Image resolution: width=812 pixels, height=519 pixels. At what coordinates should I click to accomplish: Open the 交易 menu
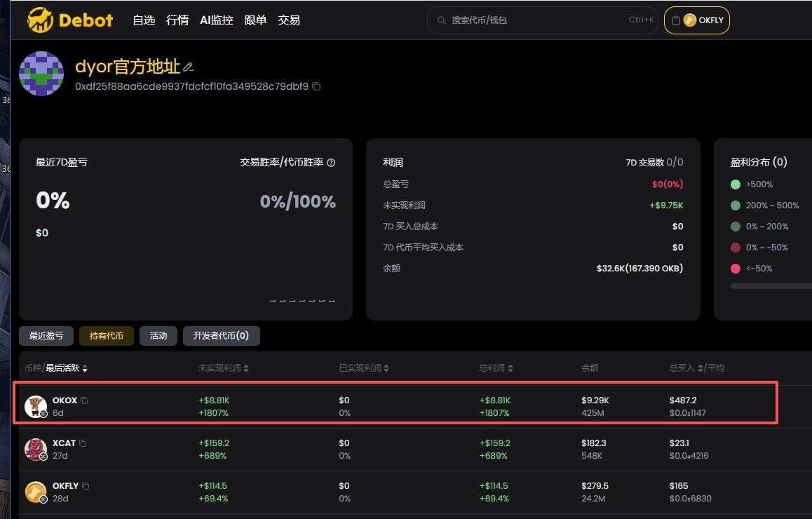[289, 20]
